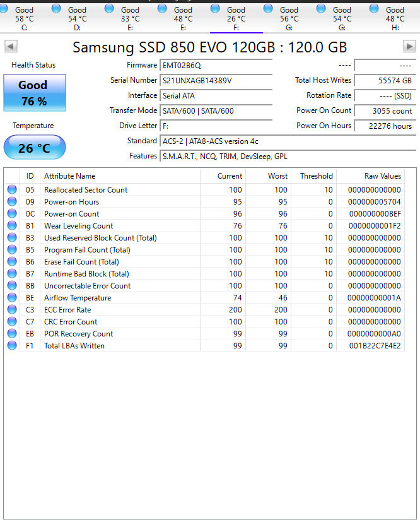Click the Samsung SSD 850 EVO title text
This screenshot has height=522, width=420.
pos(210,47)
